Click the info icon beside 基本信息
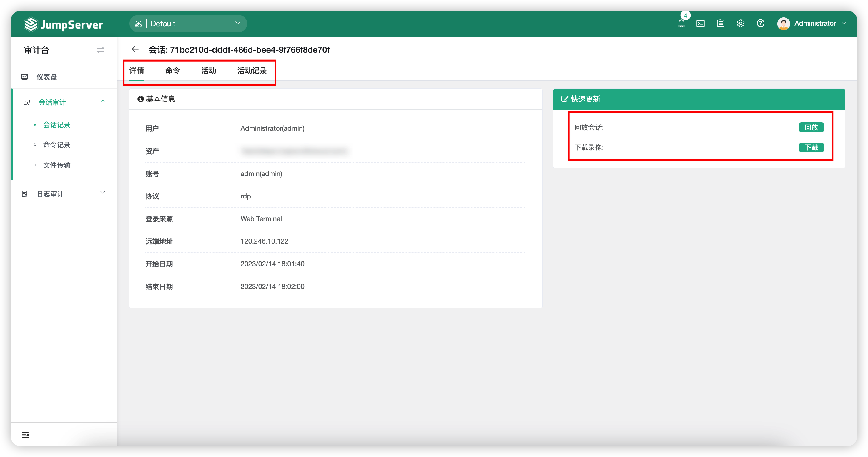The height and width of the screenshot is (457, 868). pyautogui.click(x=141, y=99)
